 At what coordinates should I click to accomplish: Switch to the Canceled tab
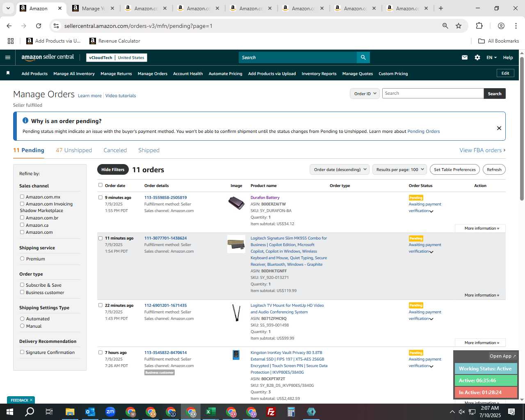point(115,150)
